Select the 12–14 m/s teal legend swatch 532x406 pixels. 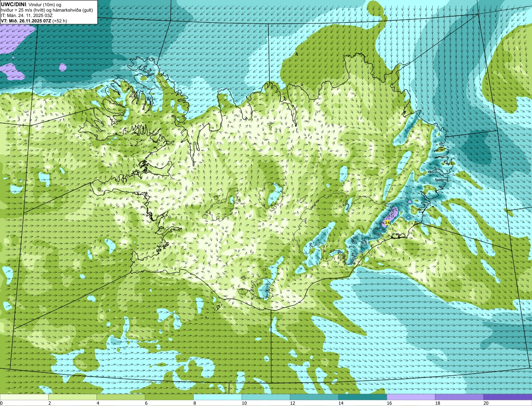coord(314,397)
